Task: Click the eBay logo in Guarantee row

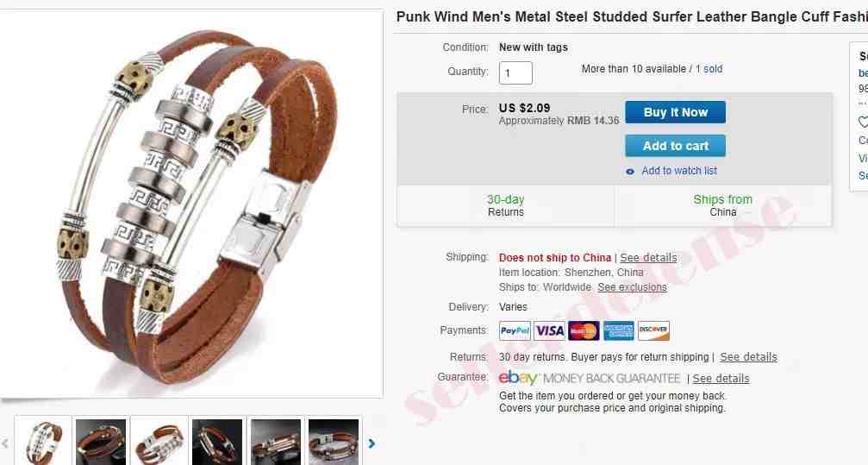Action: pyautogui.click(x=518, y=378)
